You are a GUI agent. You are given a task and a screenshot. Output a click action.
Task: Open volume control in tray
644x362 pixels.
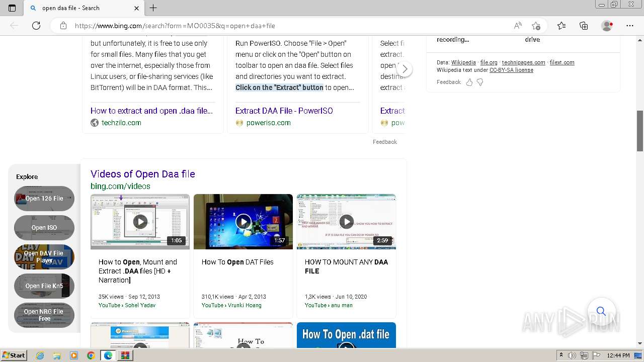pos(572,355)
